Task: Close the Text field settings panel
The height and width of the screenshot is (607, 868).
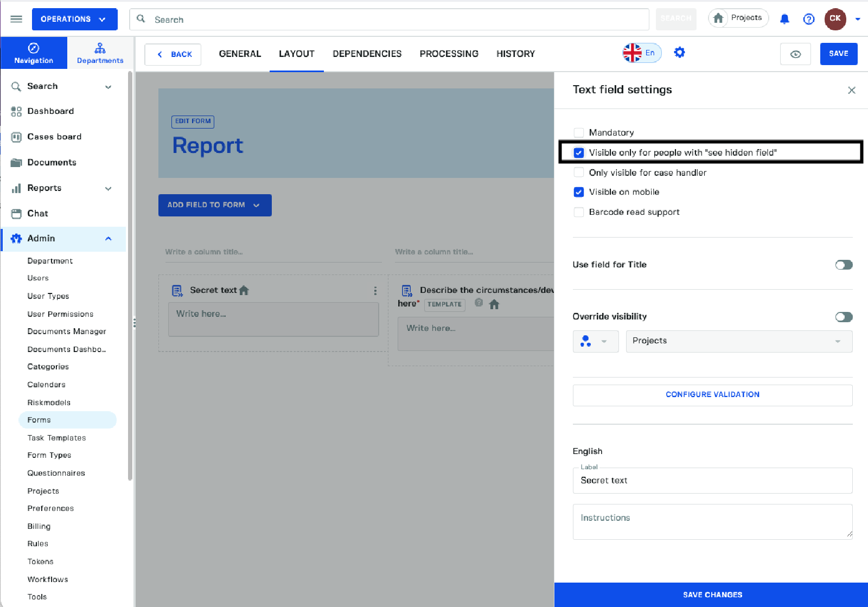Action: point(851,90)
